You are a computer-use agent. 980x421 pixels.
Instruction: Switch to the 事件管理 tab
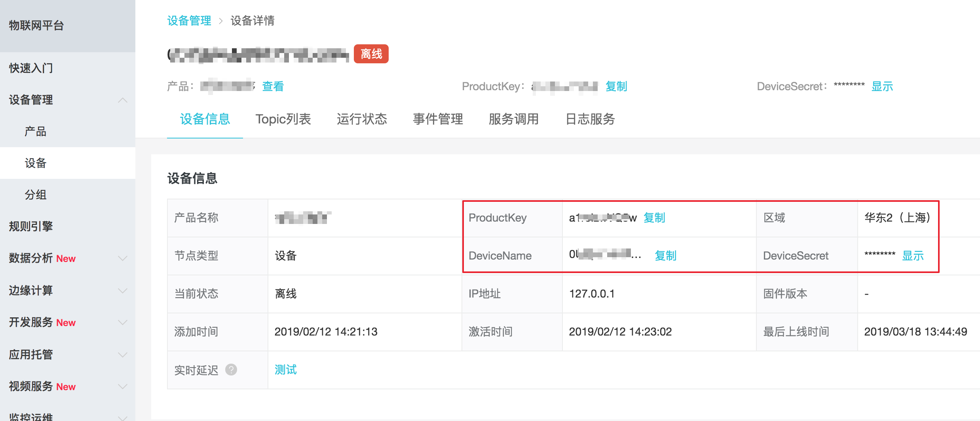pyautogui.click(x=438, y=119)
